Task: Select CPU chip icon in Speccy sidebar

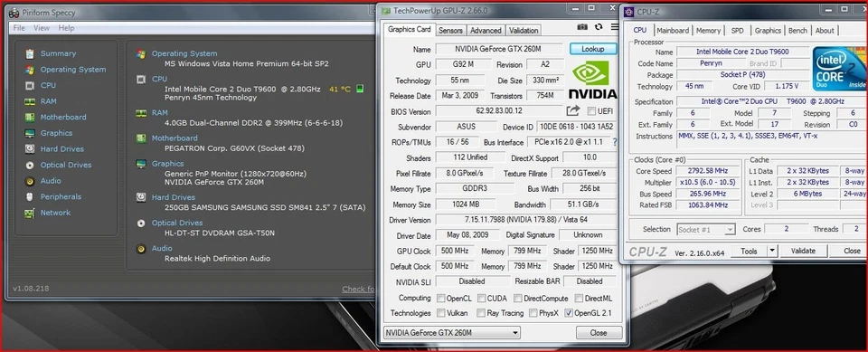Action: (x=30, y=85)
